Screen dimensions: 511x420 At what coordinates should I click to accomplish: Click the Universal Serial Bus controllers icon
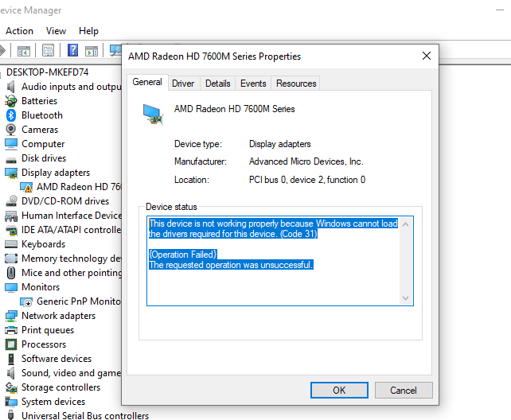[x=11, y=415]
